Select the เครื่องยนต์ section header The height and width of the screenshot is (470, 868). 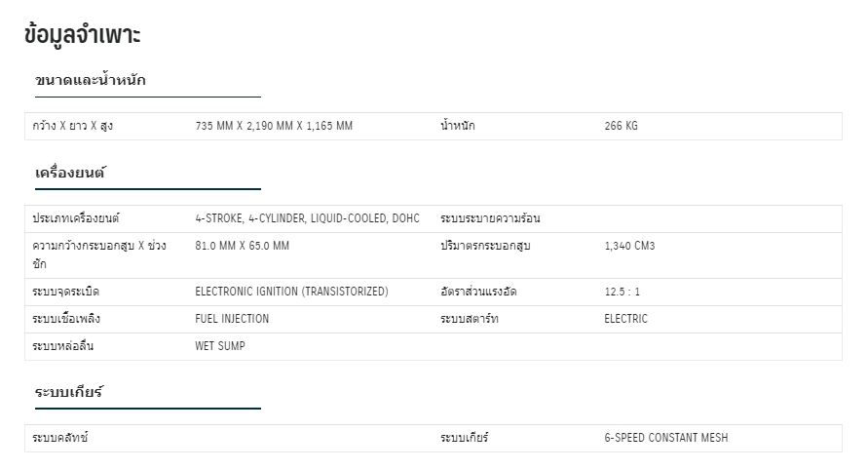[70, 173]
